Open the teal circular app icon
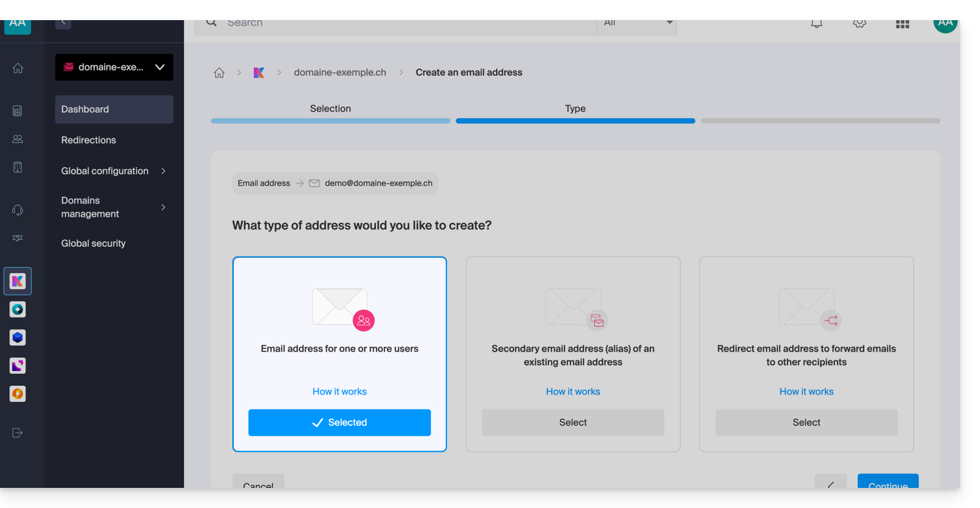 [x=17, y=309]
